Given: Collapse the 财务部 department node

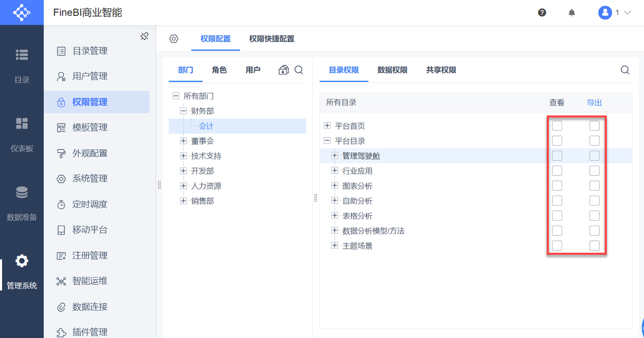Looking at the screenshot, I should [x=183, y=111].
